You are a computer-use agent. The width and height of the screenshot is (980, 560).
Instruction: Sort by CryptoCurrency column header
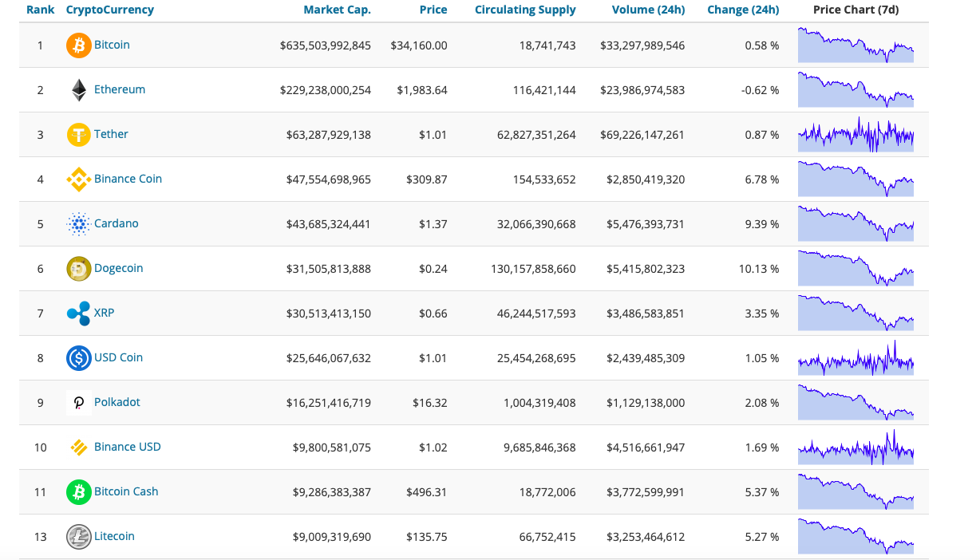coord(110,10)
